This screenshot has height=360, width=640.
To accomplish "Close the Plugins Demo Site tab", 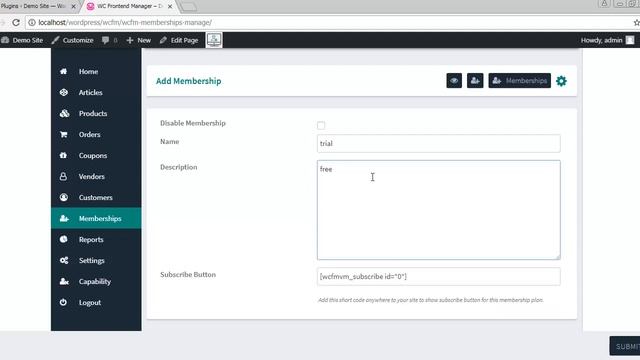I will 73,7.
